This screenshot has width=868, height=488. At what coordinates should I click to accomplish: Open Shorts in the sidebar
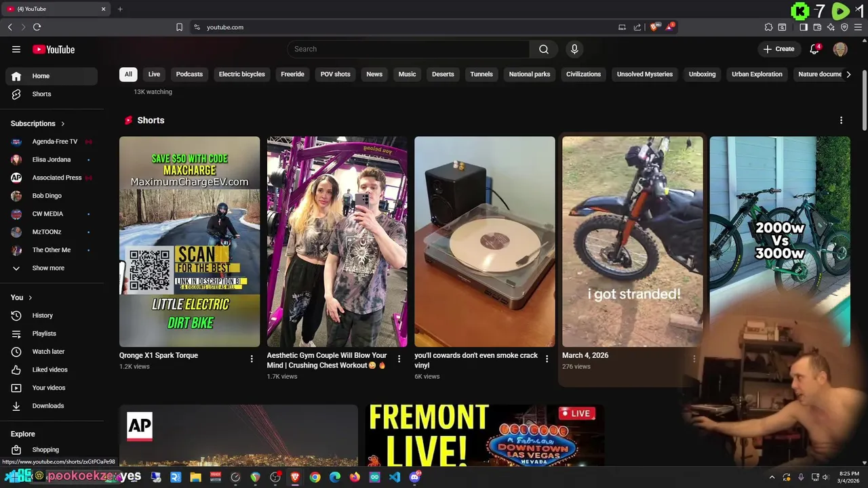52,94
